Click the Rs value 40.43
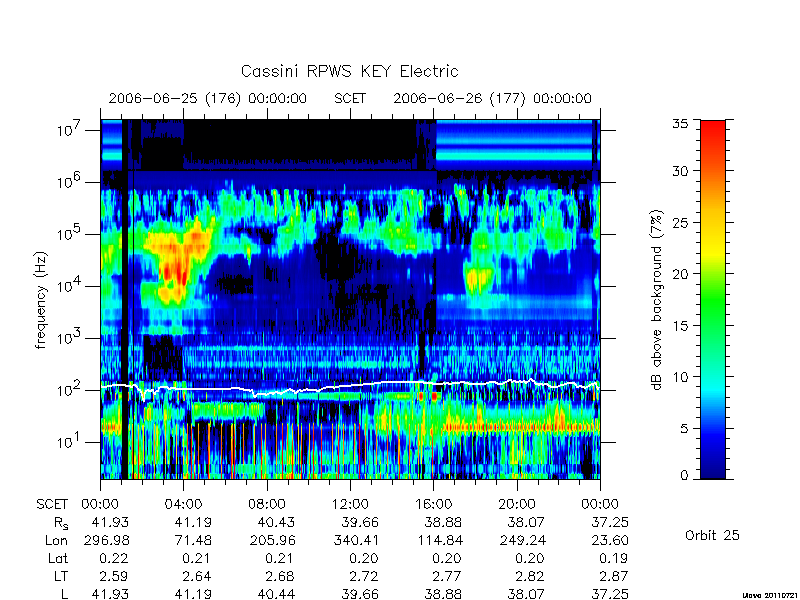 click(x=276, y=522)
